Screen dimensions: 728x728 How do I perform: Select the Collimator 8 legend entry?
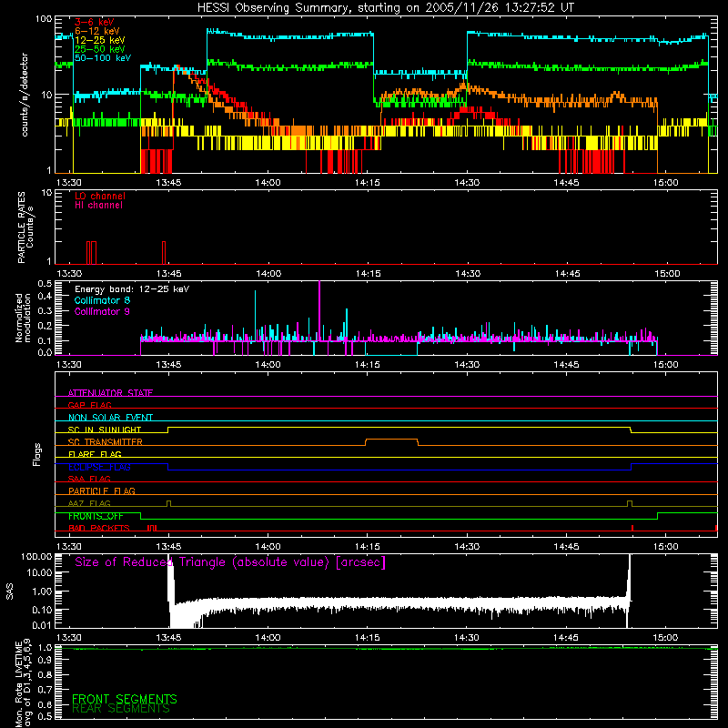(102, 300)
